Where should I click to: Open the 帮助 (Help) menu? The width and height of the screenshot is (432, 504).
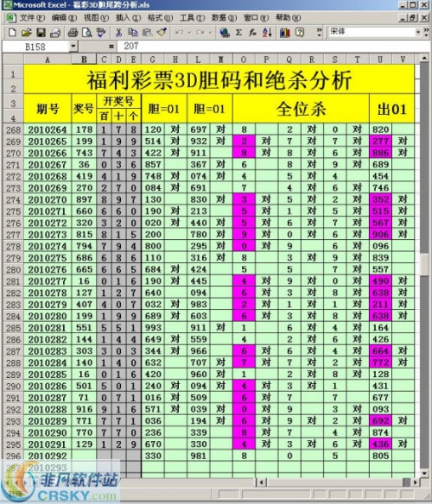tap(288, 17)
